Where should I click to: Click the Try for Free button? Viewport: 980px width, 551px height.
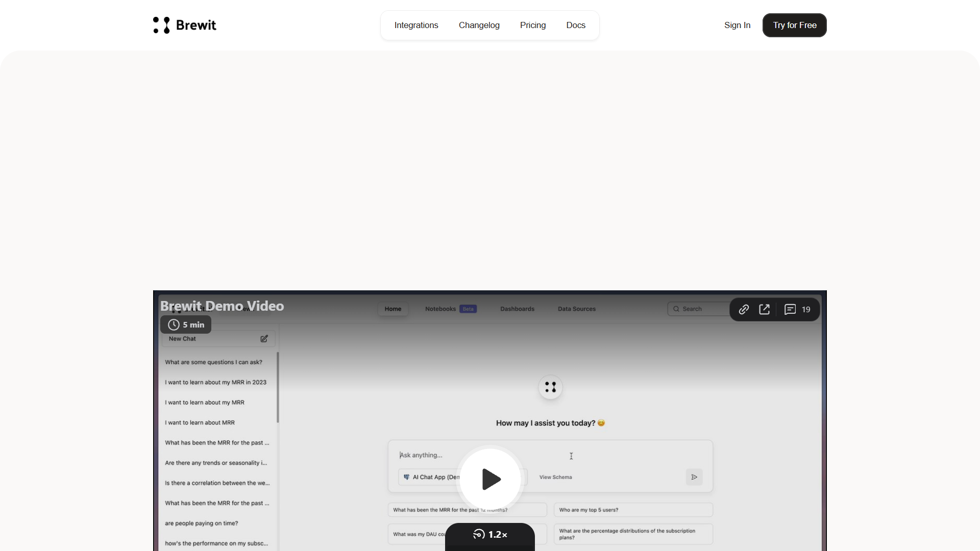pos(795,25)
